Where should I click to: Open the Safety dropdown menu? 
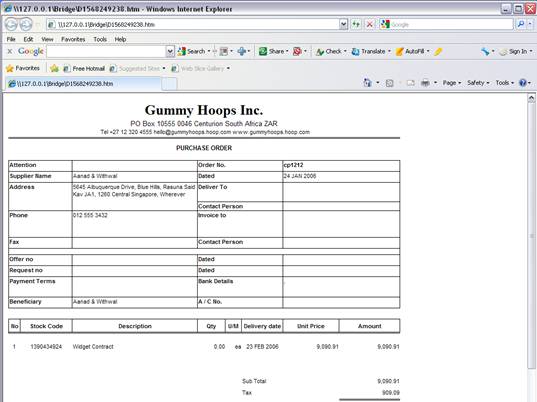tap(478, 83)
